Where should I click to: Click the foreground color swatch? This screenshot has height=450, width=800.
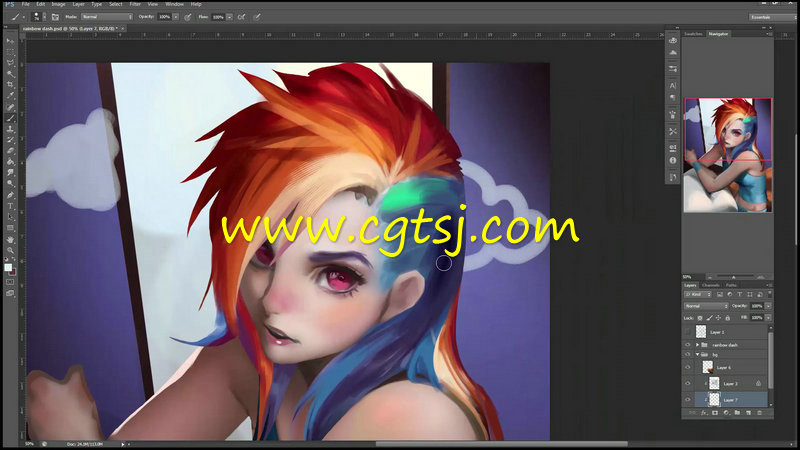tap(8, 267)
